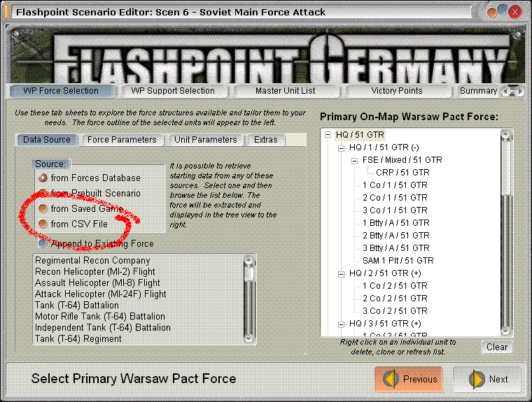Viewport: 532px width, 402px height.
Task: Select HQ / 51 GTR root label
Action: 360,134
